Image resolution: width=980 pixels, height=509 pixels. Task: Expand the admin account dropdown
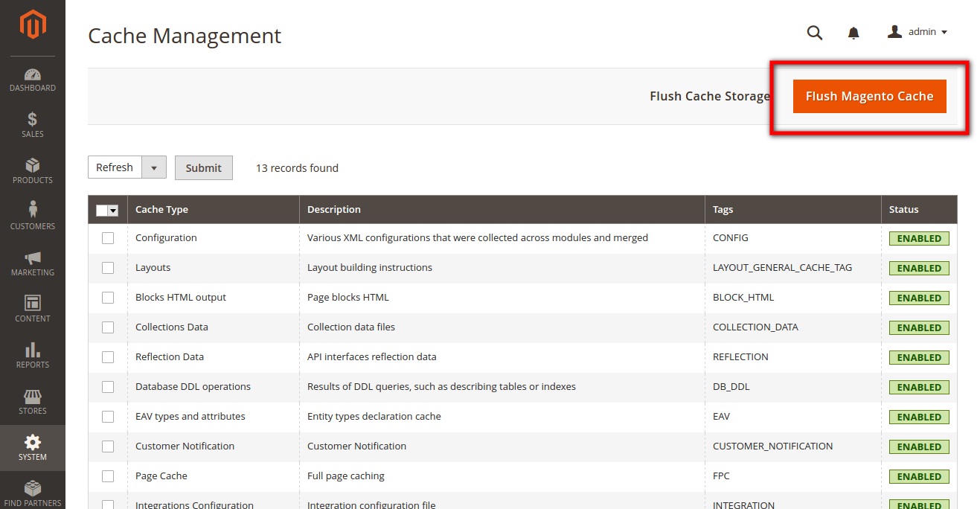(x=917, y=32)
